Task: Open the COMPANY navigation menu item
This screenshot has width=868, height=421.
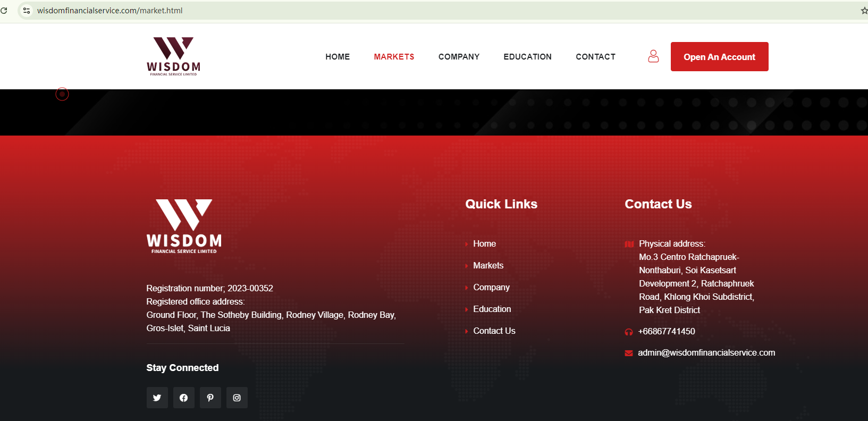Action: [x=459, y=57]
